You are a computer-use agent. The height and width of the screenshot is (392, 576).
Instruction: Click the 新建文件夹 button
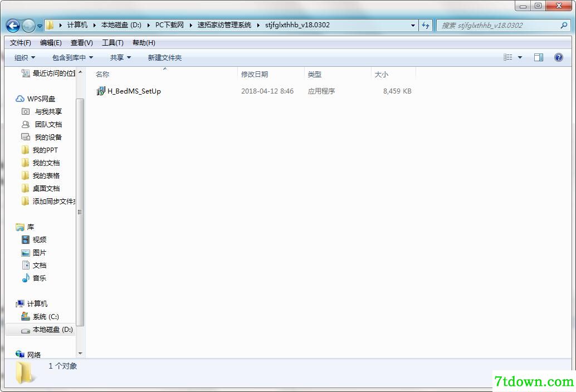[x=164, y=57]
